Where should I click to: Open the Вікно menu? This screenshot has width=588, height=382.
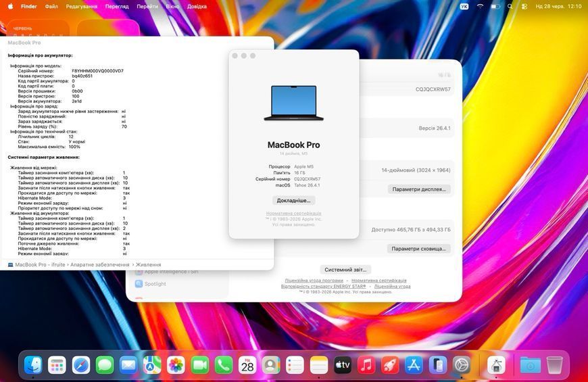coord(172,6)
